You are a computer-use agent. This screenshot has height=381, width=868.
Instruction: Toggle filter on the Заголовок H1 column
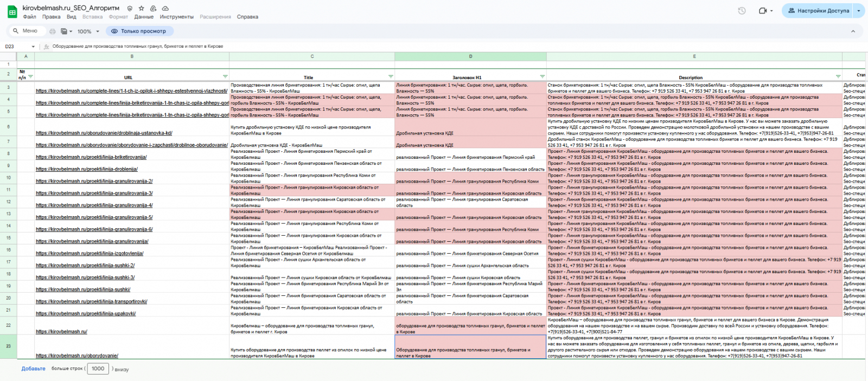(542, 76)
